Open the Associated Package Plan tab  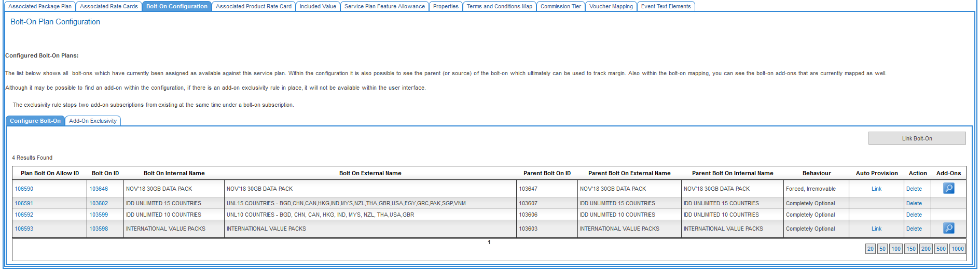pyautogui.click(x=40, y=7)
